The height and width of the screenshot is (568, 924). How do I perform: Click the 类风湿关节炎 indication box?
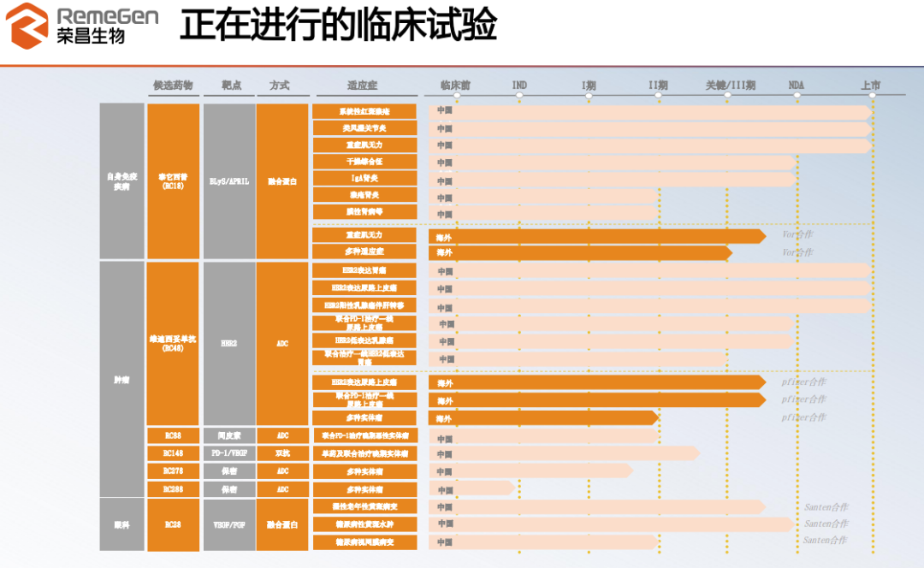pos(364,128)
